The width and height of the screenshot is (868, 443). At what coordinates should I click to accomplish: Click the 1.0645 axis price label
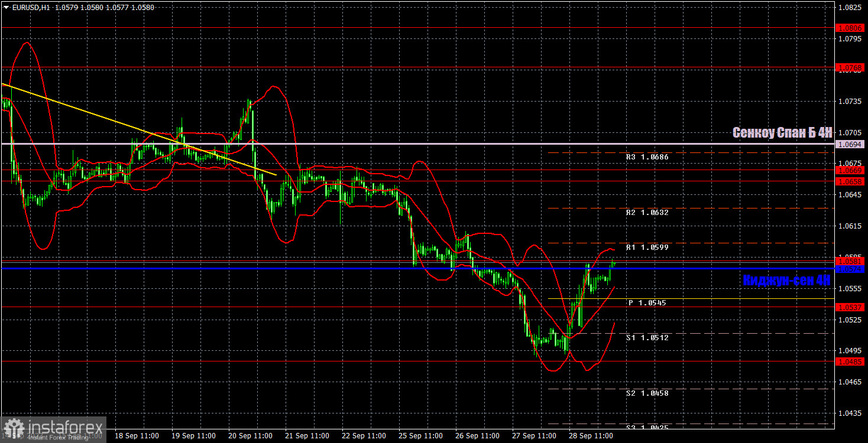coord(851,195)
